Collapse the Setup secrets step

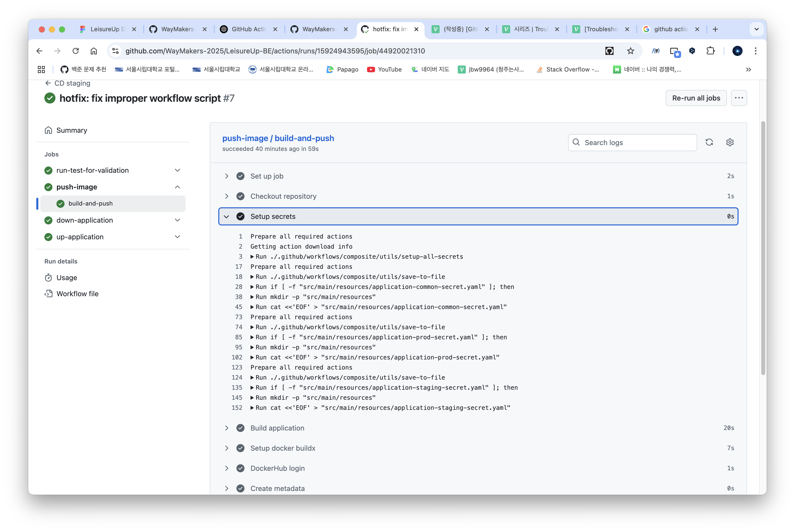226,216
